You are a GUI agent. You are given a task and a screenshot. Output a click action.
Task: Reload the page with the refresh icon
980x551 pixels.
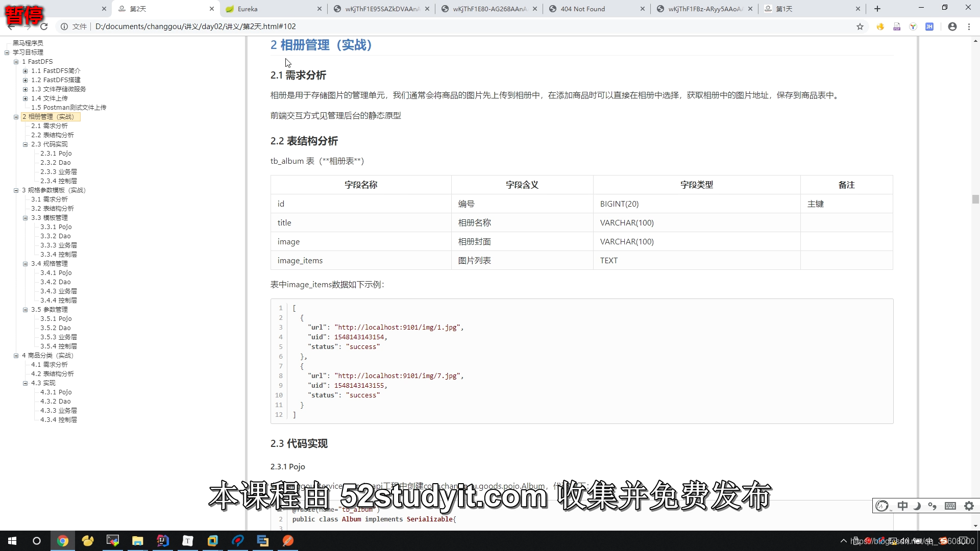[44, 27]
